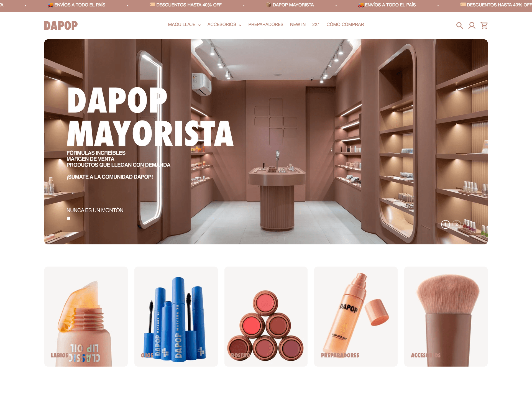
Task: Open the Preparadores category card
Action: point(356,316)
